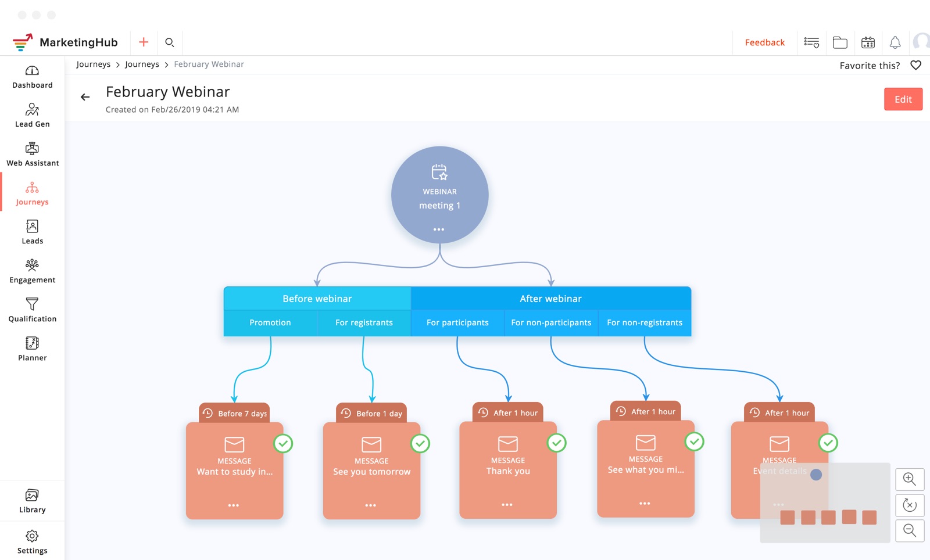Viewport: 930px width, 560px height.
Task: Click the Before 1 day timing label
Action: (x=371, y=413)
